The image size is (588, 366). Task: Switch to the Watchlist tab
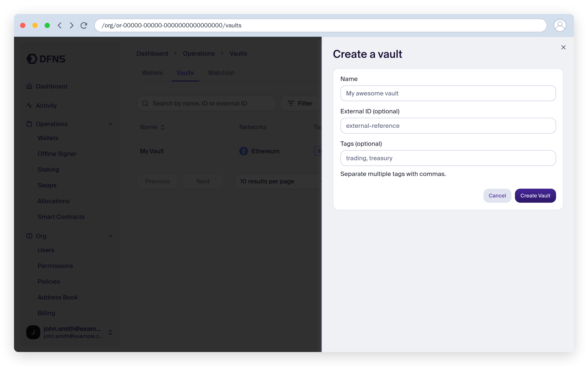tap(221, 73)
